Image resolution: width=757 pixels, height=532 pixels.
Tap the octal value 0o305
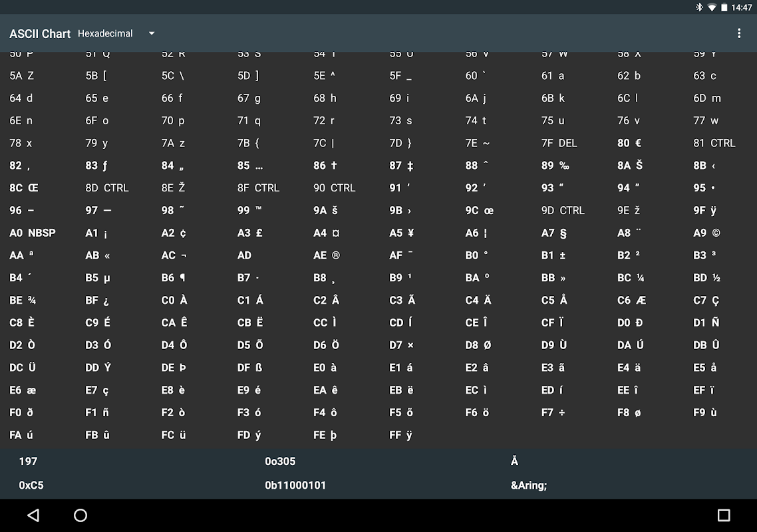pyautogui.click(x=280, y=461)
